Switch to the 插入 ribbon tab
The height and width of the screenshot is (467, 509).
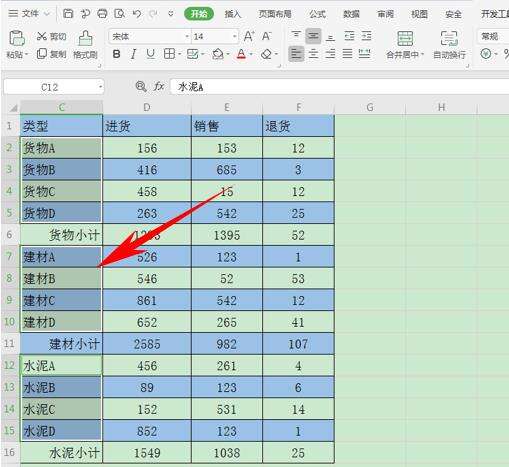pos(232,14)
